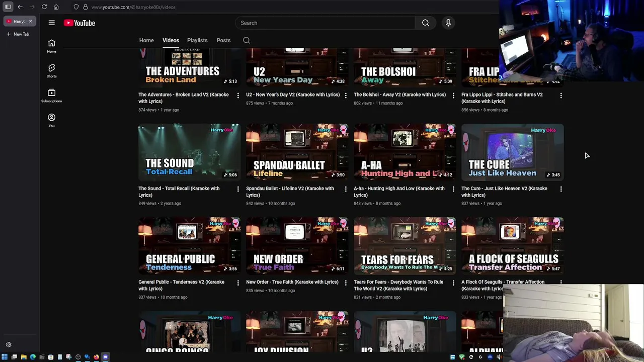Open more options for The Sound Total Recall

(238, 189)
